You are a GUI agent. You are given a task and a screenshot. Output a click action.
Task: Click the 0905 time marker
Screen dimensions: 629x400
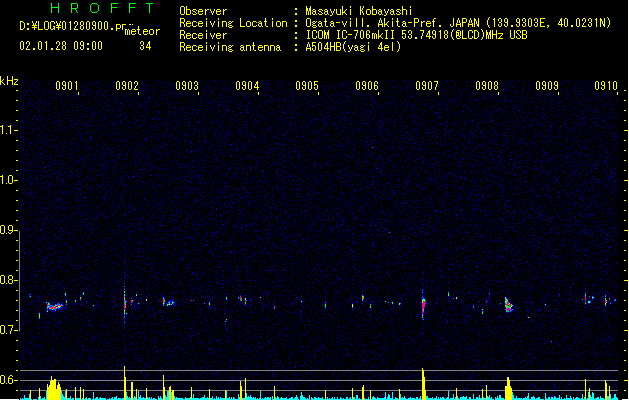307,86
